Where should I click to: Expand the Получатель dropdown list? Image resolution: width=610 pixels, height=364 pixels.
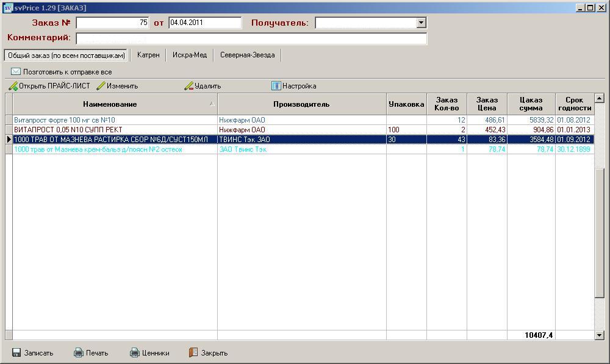(421, 23)
